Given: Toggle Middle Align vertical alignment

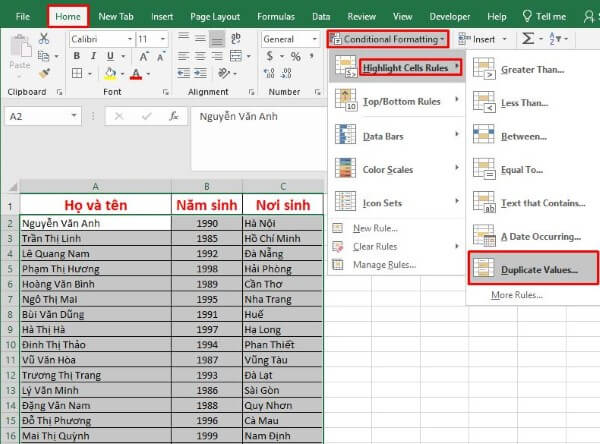Looking at the screenshot, I should click(200, 38).
